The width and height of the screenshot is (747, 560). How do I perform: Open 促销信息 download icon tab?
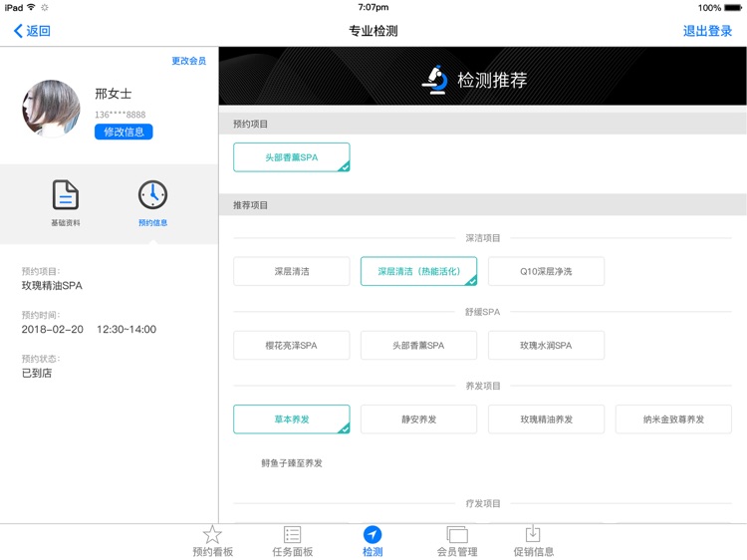(533, 534)
